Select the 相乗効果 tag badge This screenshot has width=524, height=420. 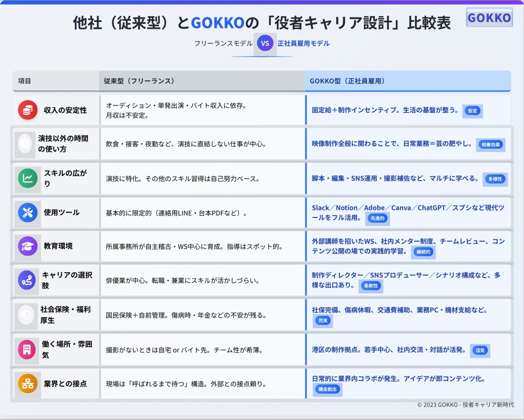(491, 145)
